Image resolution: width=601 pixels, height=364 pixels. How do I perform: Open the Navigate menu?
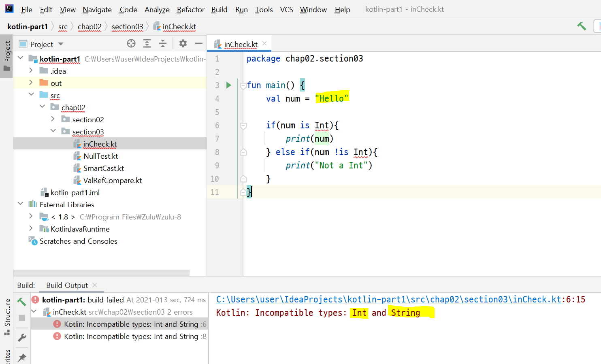tap(97, 9)
